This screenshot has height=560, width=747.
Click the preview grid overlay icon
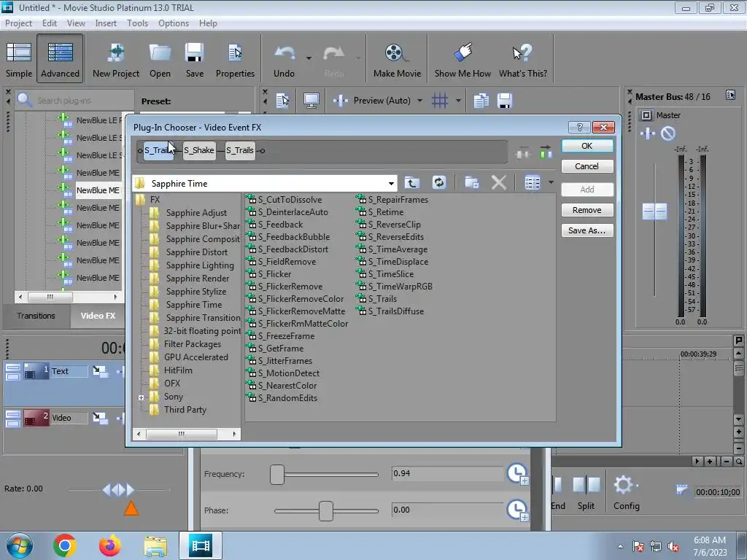click(x=440, y=101)
